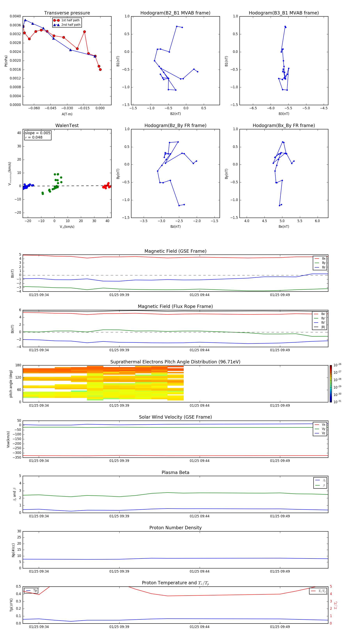Click 'Vy' in solar wind velocity legend
The image size is (351, 644).
tap(320, 429)
